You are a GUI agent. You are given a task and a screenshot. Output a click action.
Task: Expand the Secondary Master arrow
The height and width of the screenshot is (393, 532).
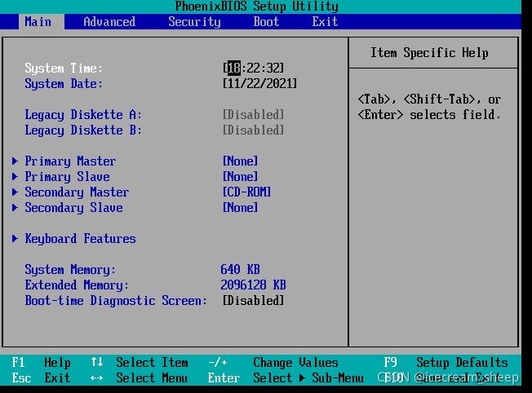(x=16, y=192)
